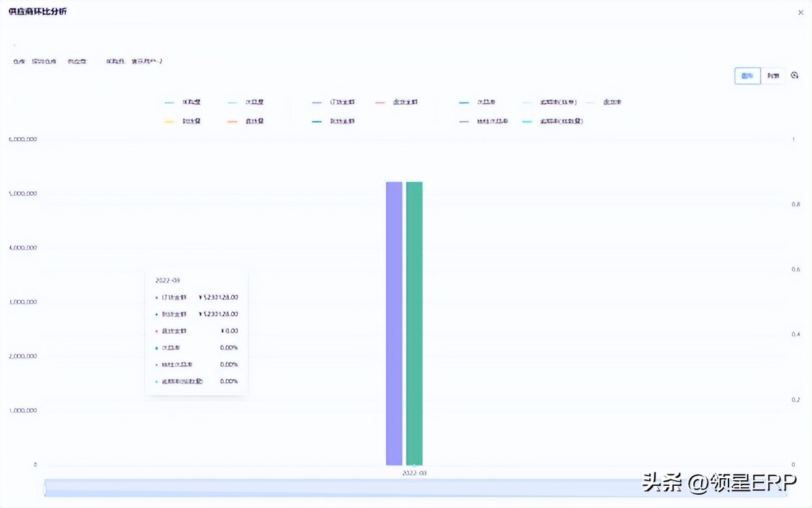The height and width of the screenshot is (508, 812).
Task: Switch to the 图表 chart view tab
Action: tap(747, 76)
